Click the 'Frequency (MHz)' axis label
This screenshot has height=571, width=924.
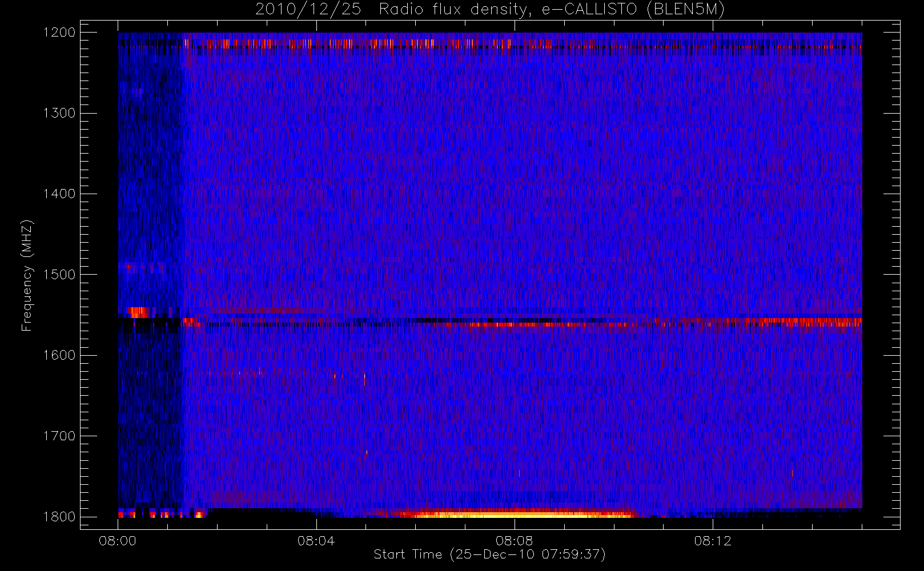click(x=27, y=276)
